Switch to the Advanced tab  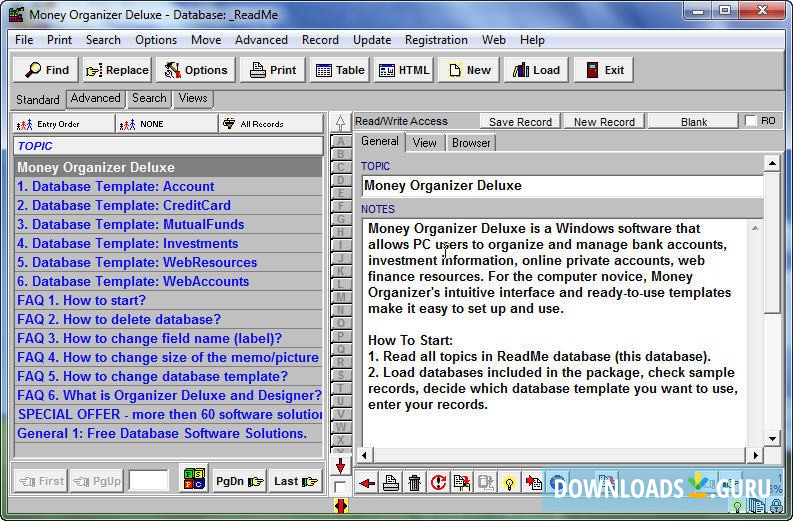tap(96, 98)
